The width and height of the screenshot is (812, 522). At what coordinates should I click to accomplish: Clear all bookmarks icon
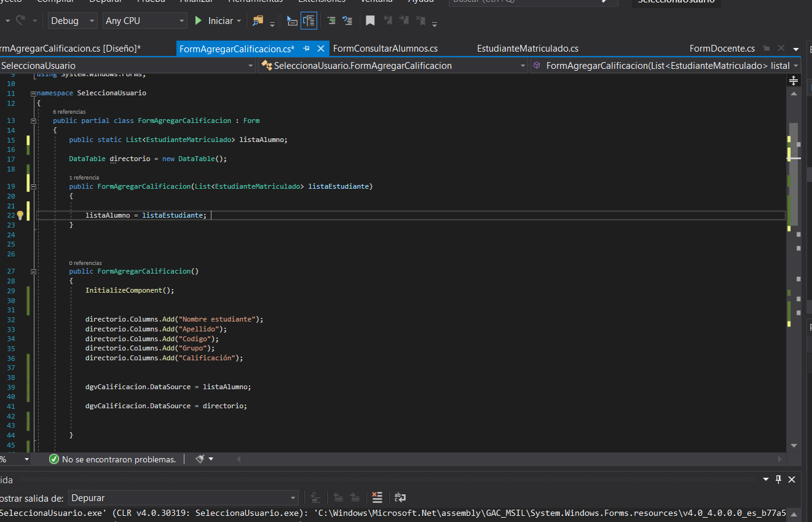420,21
